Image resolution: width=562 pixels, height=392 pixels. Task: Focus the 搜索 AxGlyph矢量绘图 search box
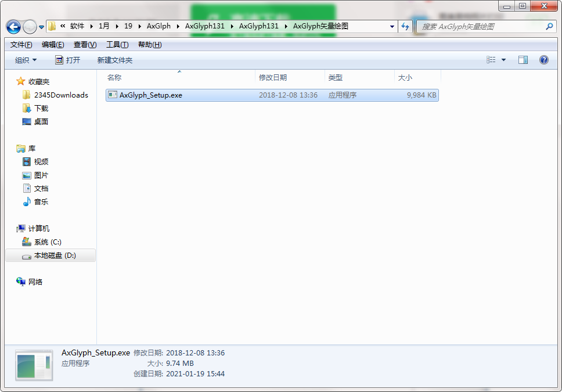coord(480,27)
